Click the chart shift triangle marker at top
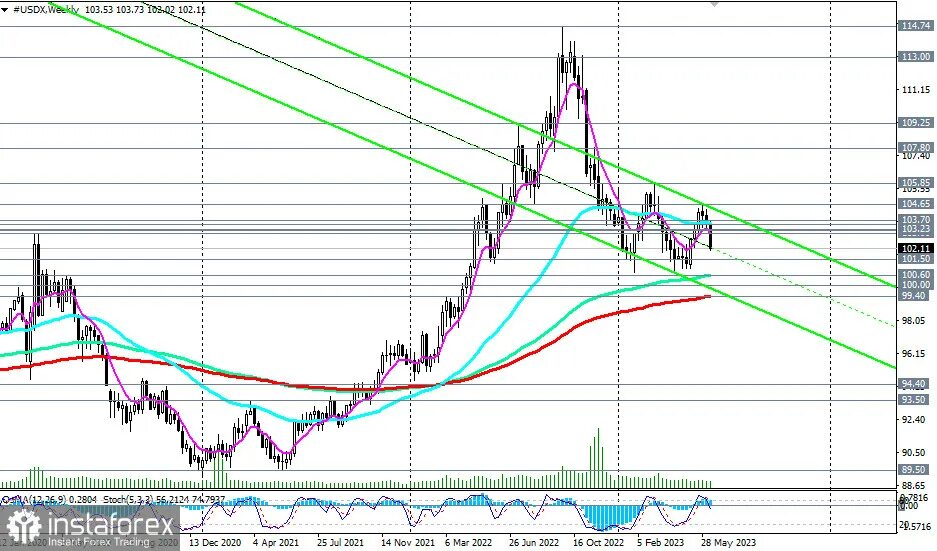Screen dimensions: 937x551 click(714, 4)
